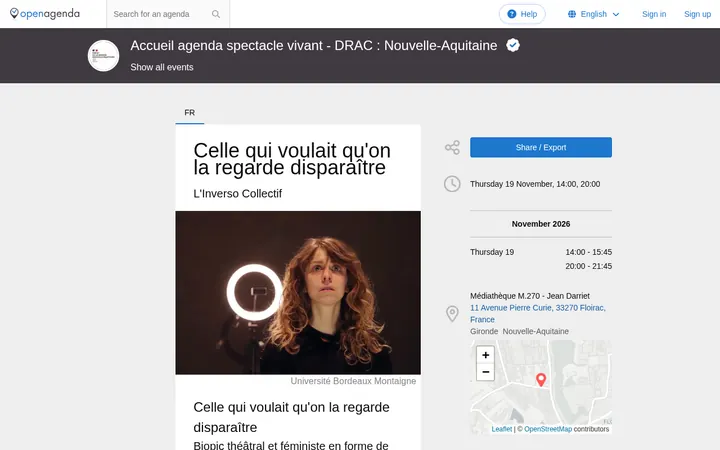Click the Nouvelle-Aquitaine region label under address
Screen dimensions: 720x450
tap(535, 332)
